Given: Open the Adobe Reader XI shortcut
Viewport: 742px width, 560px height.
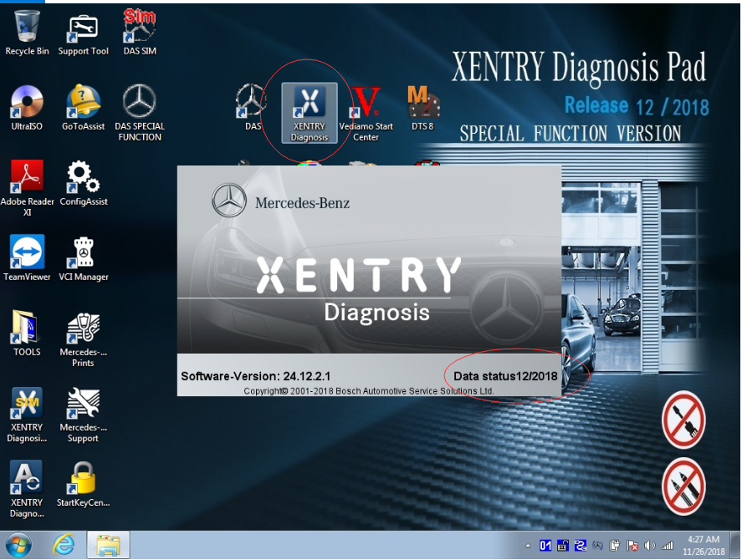Looking at the screenshot, I should [27, 188].
